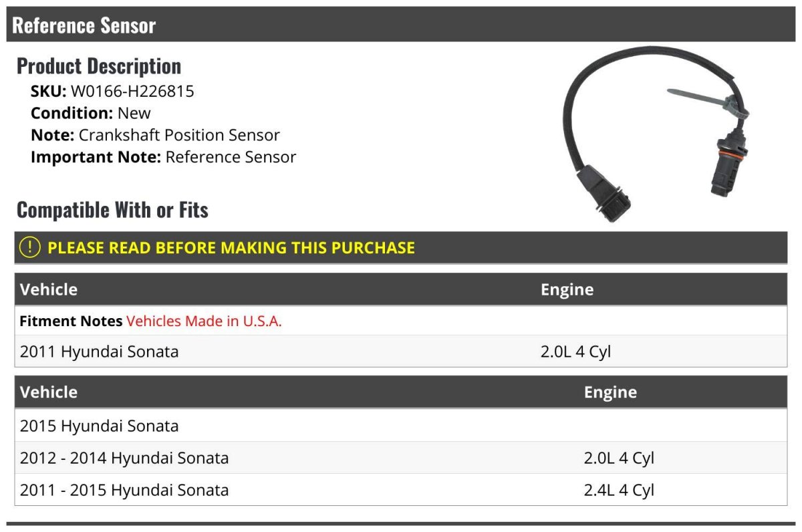Click Please Read Before Making This Purchase banner
The width and height of the screenshot is (802, 532).
pyautogui.click(x=401, y=247)
